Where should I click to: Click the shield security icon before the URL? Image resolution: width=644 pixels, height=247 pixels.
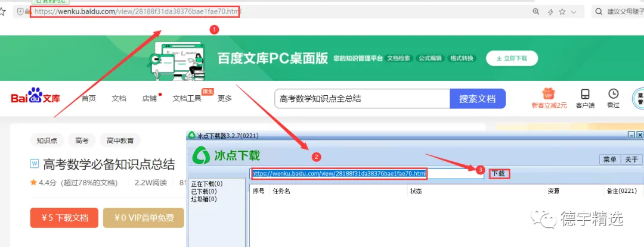click(20, 12)
